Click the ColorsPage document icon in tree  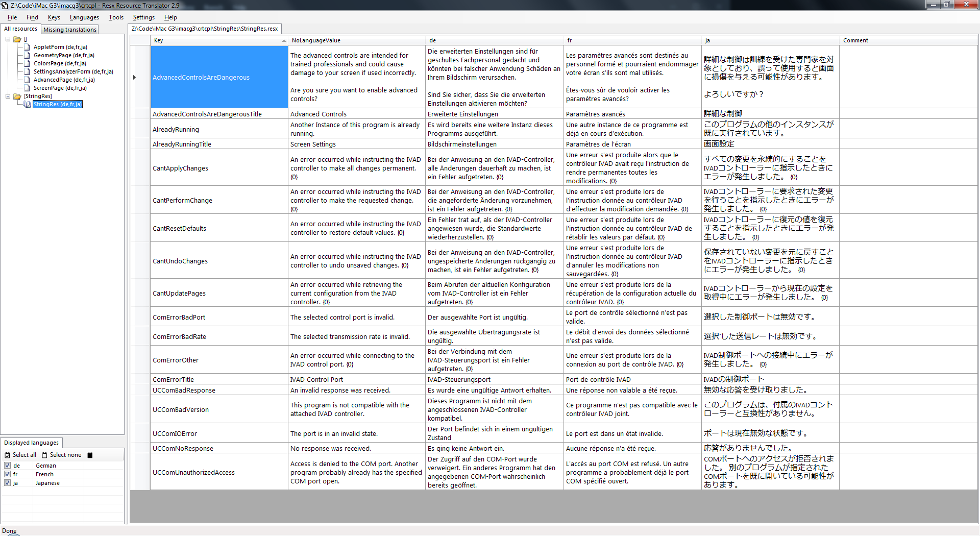click(x=28, y=63)
